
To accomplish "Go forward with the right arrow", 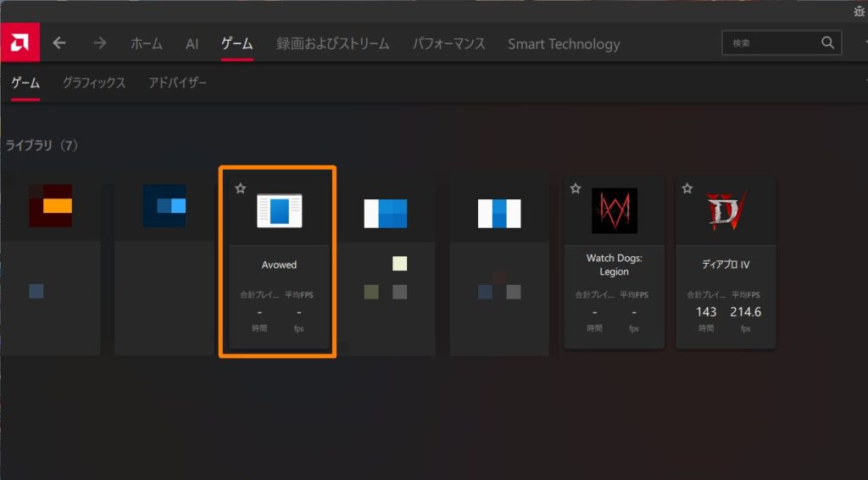I will tap(100, 42).
